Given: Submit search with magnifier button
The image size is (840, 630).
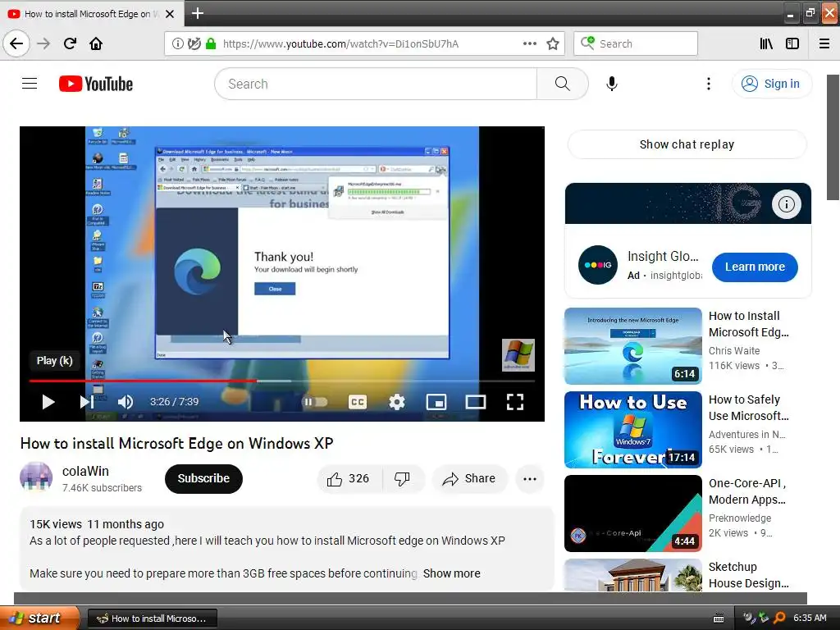Looking at the screenshot, I should (562, 84).
